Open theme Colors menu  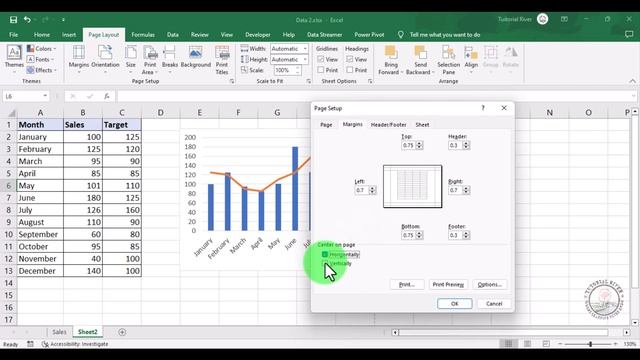42,49
